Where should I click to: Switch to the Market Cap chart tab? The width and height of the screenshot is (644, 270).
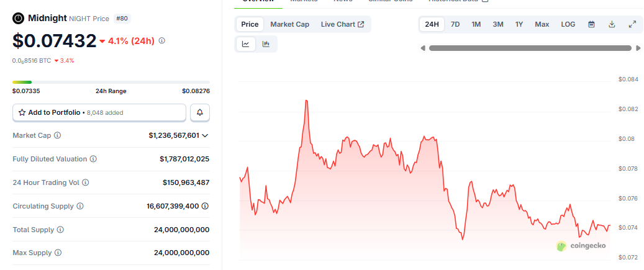[x=289, y=24]
